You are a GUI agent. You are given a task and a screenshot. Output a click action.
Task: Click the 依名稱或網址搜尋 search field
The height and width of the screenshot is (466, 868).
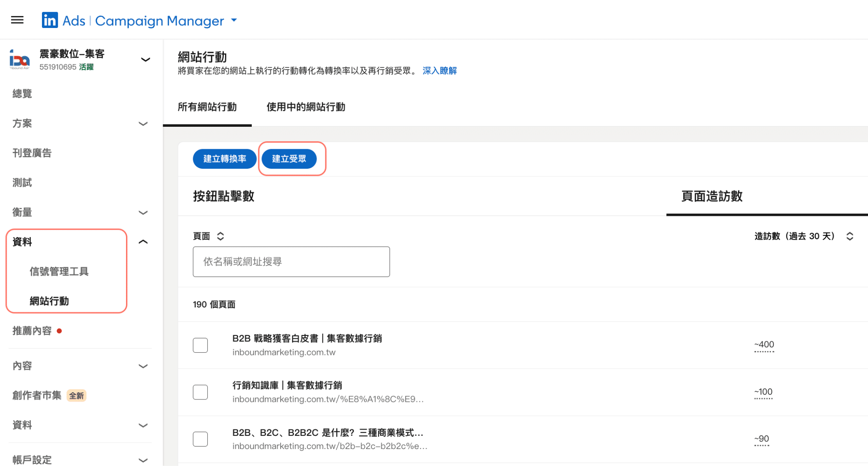(x=291, y=262)
